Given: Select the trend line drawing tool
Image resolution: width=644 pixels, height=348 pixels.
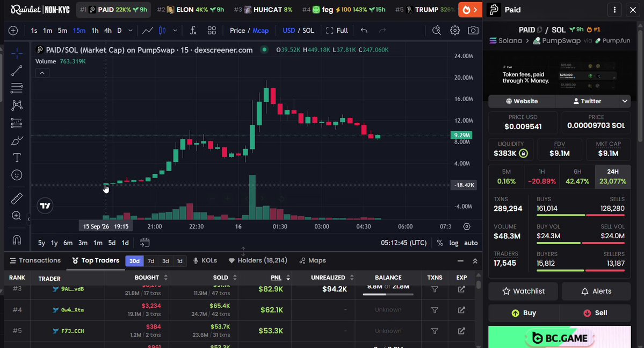Looking at the screenshot, I should pos(17,71).
